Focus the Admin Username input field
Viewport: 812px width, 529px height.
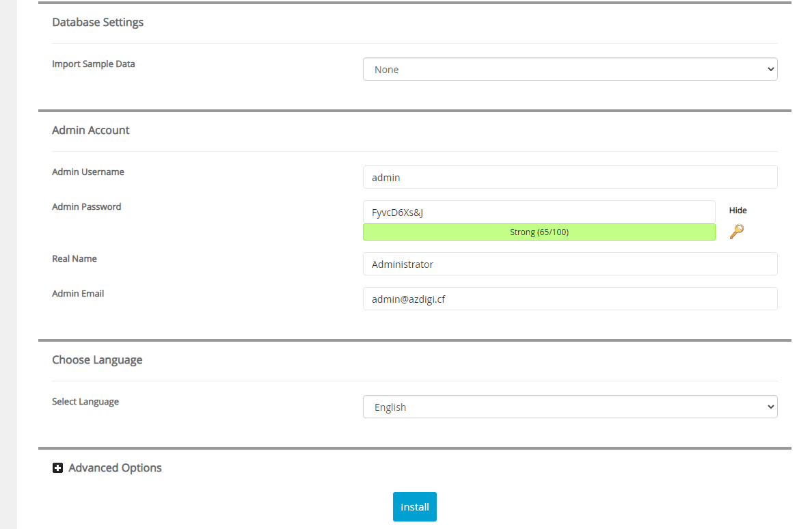pos(569,178)
